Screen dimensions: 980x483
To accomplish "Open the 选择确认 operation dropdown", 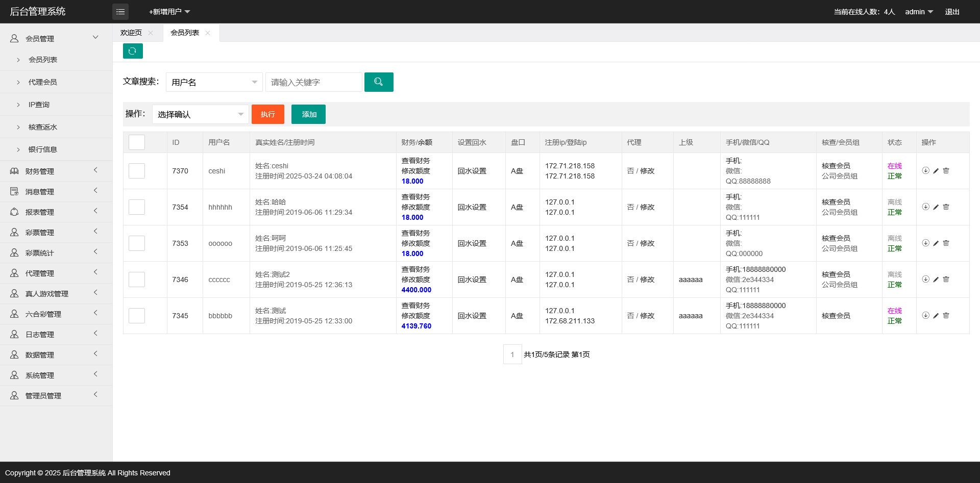I will click(x=200, y=114).
